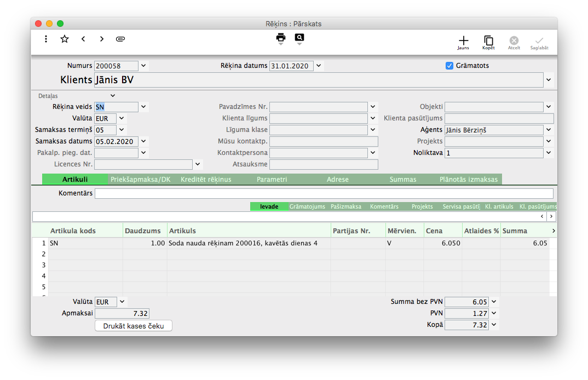Switch to the Plānotās izmaksas tab
This screenshot has height=380, width=588.
point(469,179)
